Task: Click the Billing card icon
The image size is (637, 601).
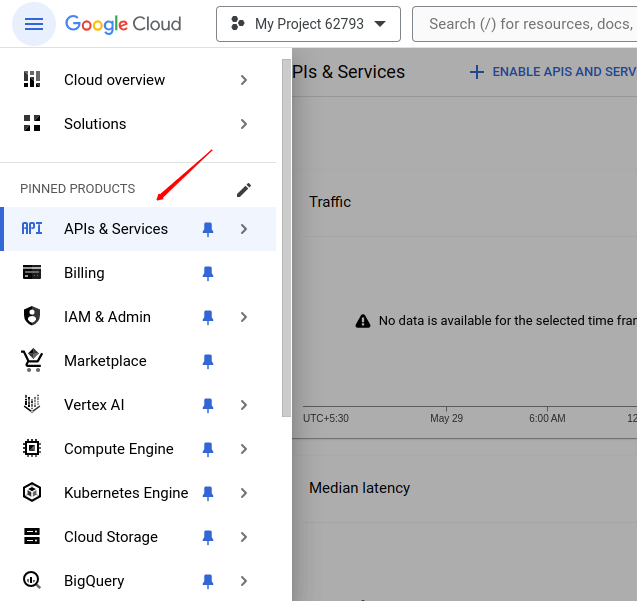Action: point(32,273)
